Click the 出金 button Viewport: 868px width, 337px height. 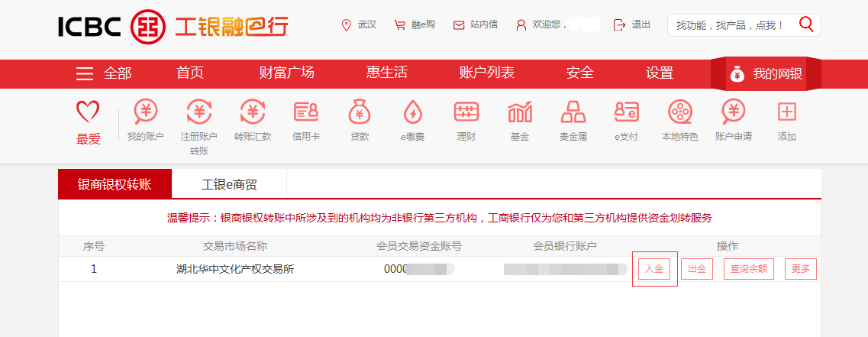coord(696,270)
